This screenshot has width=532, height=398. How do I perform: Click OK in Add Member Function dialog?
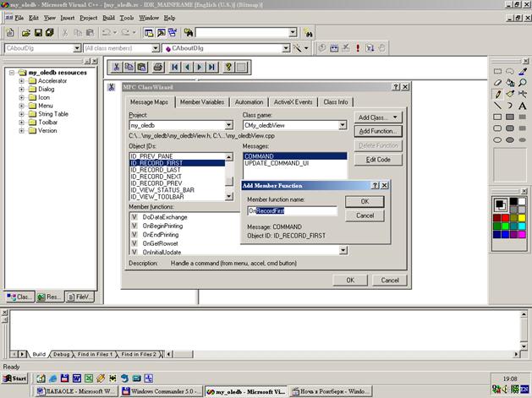pos(365,202)
